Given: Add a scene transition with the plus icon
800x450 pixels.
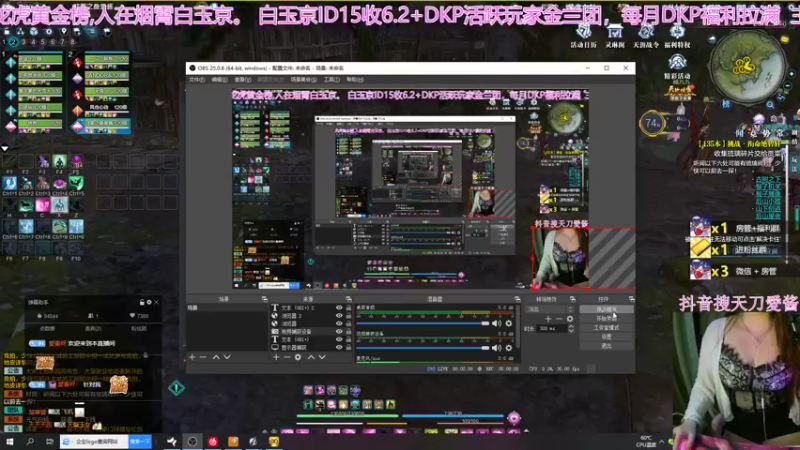Looking at the screenshot, I should click(548, 319).
